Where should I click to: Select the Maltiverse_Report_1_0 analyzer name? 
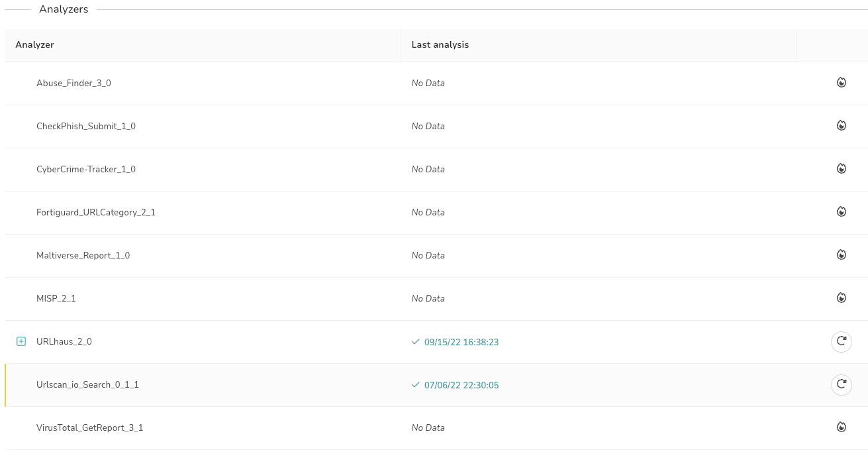[83, 255]
